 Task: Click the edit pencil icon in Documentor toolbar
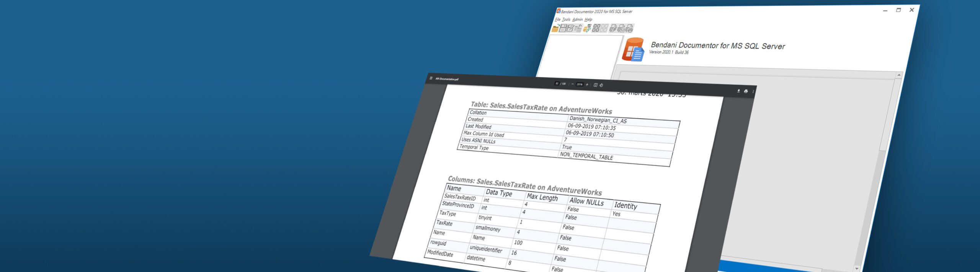pyautogui.click(x=570, y=28)
